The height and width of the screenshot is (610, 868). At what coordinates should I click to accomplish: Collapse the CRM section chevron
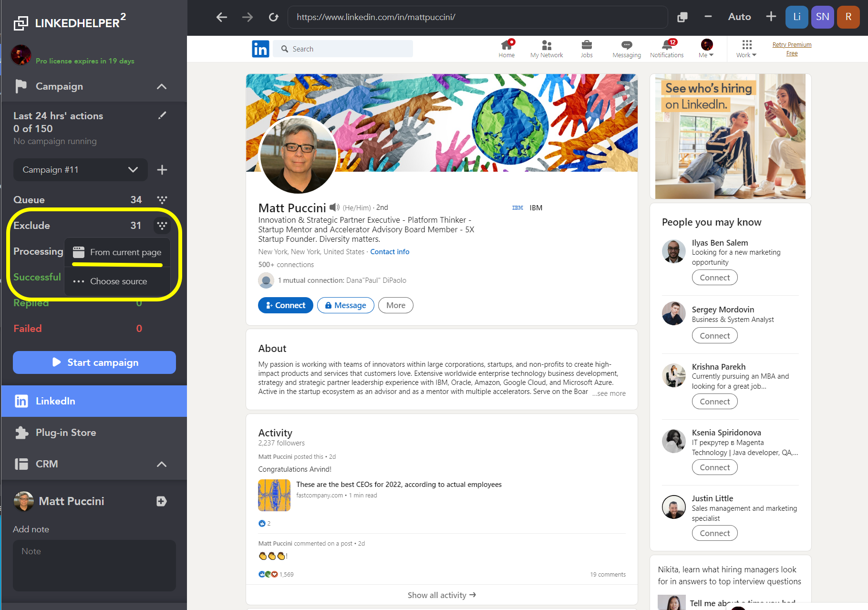[162, 464]
